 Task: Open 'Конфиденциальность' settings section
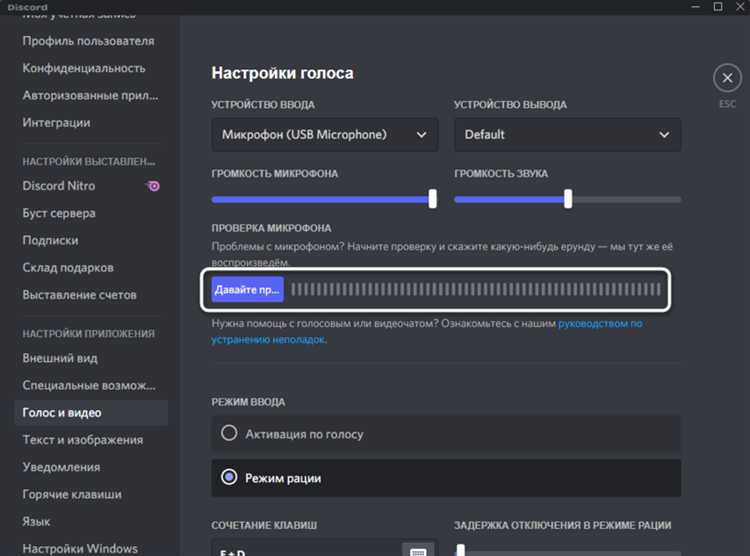pos(84,68)
